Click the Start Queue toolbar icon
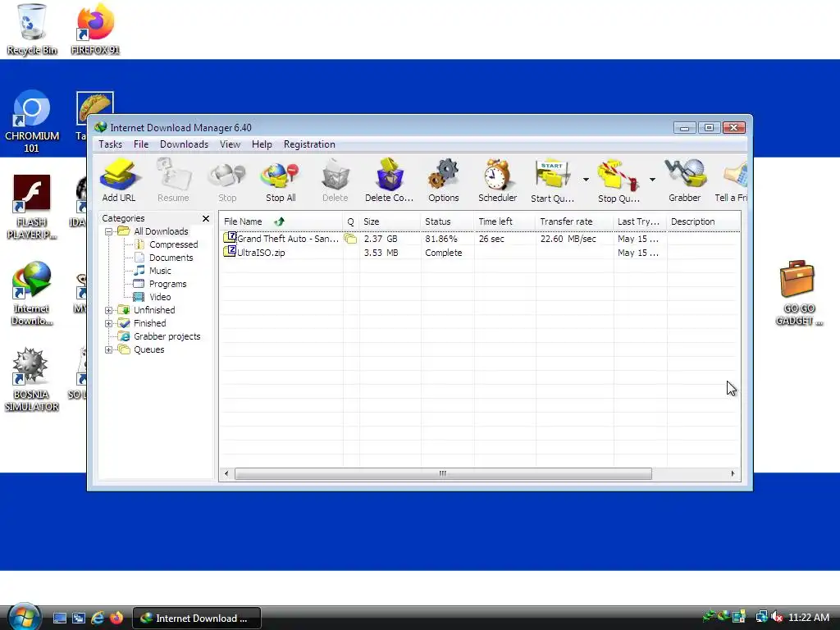The image size is (840, 630). tap(552, 180)
